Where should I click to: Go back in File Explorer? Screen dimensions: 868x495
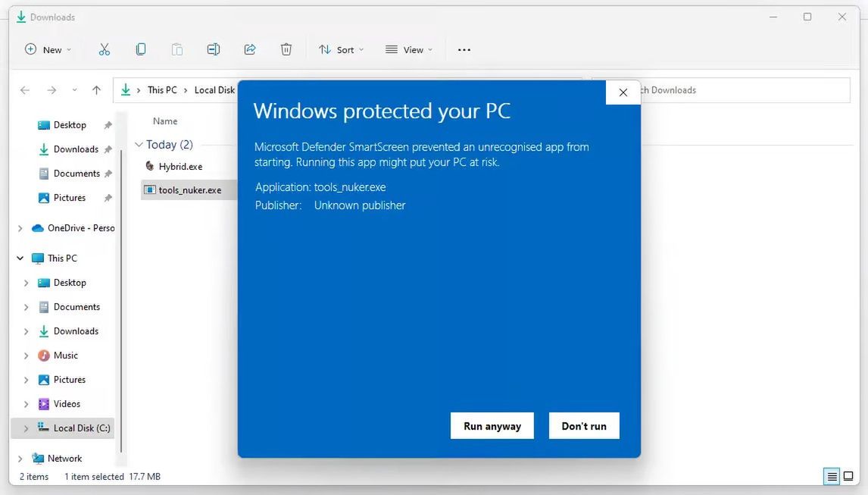(x=25, y=89)
